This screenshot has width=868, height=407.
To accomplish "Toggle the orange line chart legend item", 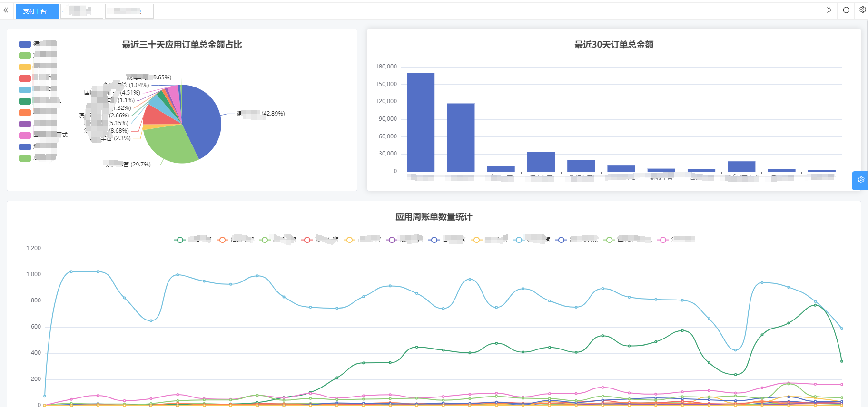I will (x=235, y=240).
